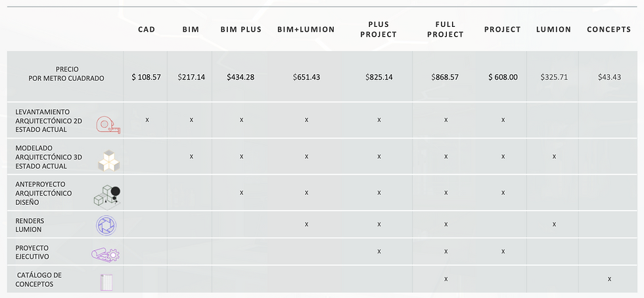Click the $ 608.00 Project price
Screen dimensions: 644x298
click(503, 77)
